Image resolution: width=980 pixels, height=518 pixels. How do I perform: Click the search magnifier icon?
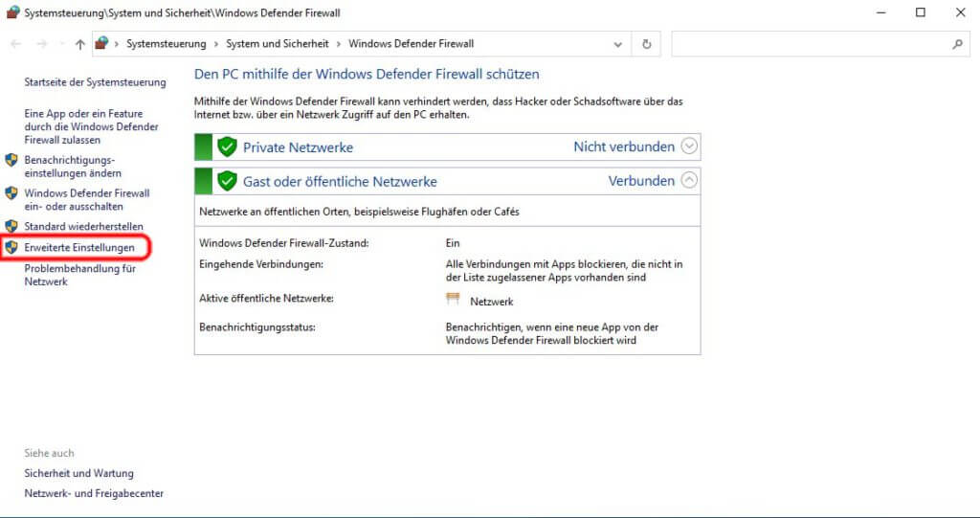tap(957, 44)
